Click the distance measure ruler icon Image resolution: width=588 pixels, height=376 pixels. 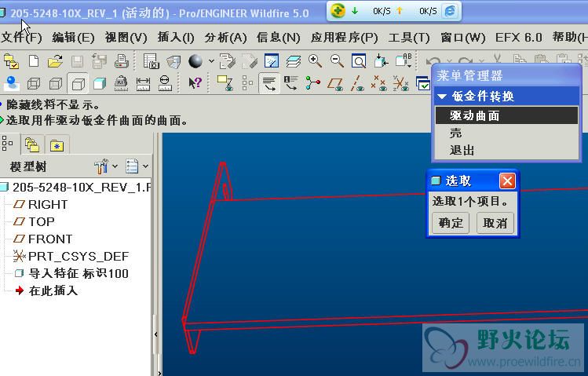(143, 83)
